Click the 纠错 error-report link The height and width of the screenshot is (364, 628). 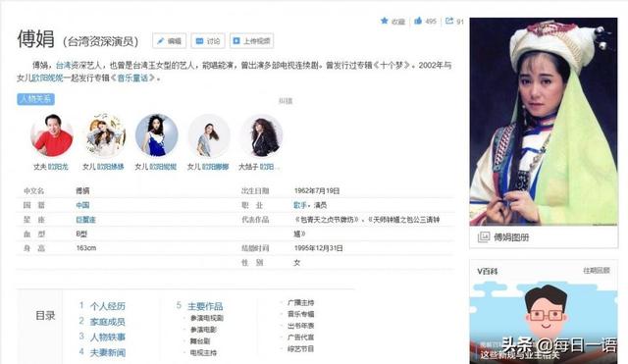286,101
